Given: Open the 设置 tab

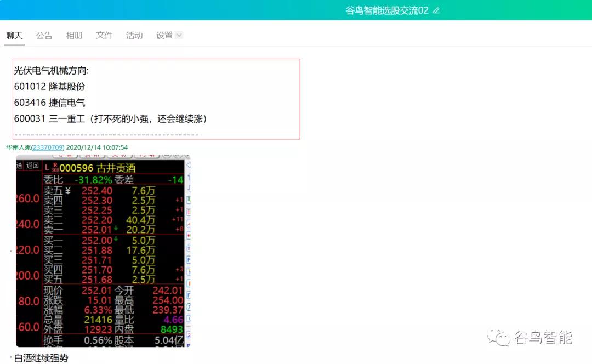Looking at the screenshot, I should (x=164, y=36).
